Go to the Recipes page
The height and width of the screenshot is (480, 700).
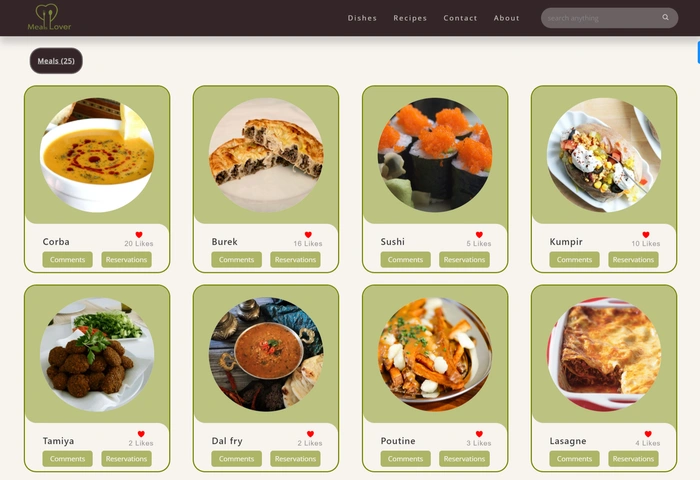pyautogui.click(x=410, y=18)
